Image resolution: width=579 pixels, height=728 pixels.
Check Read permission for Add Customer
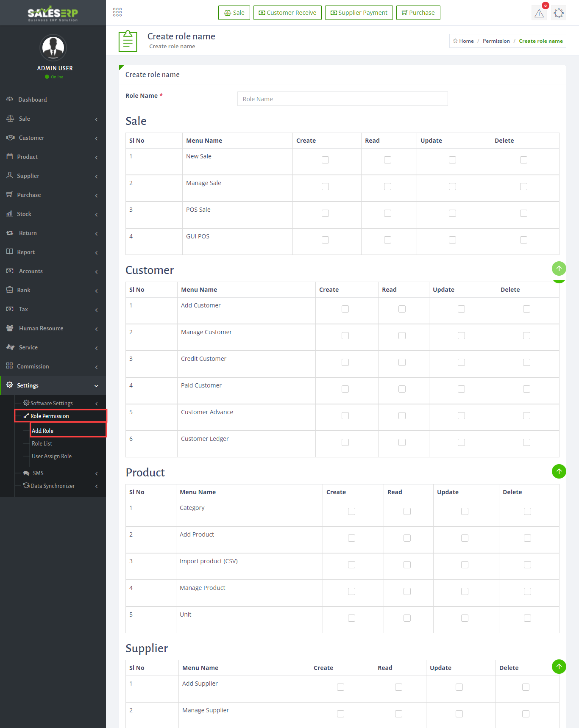(402, 309)
